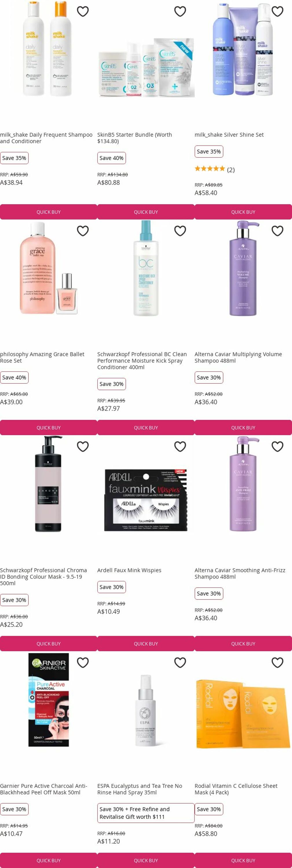Toggle wishlist heart for Rodial Vitamin C Mask
292x868 pixels.
tap(278, 663)
